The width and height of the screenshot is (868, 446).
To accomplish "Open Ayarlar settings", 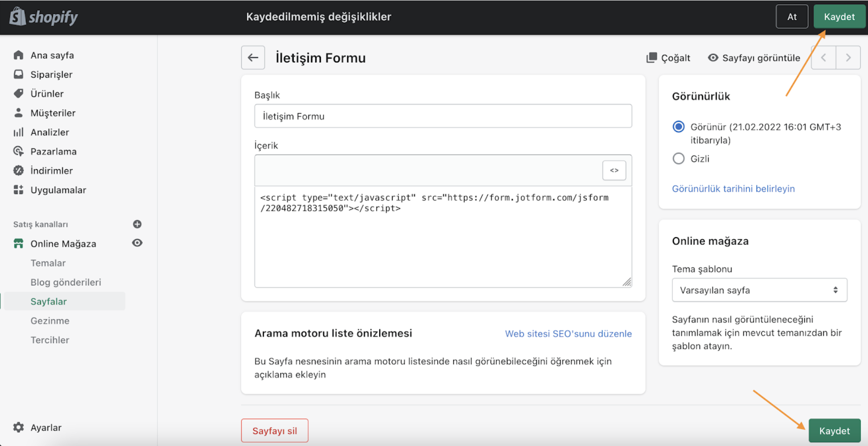I will 46,427.
